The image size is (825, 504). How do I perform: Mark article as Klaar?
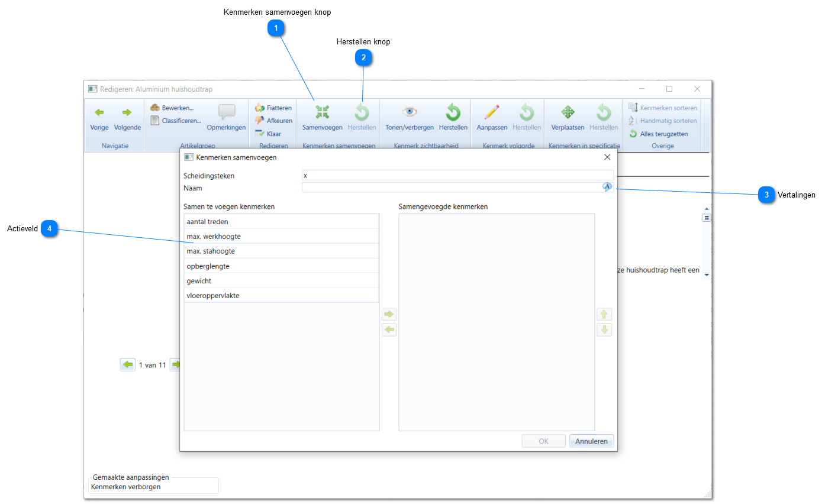pyautogui.click(x=268, y=134)
